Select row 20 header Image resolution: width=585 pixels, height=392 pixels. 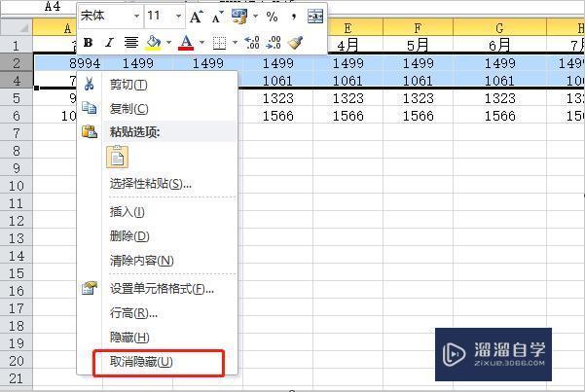(16, 361)
